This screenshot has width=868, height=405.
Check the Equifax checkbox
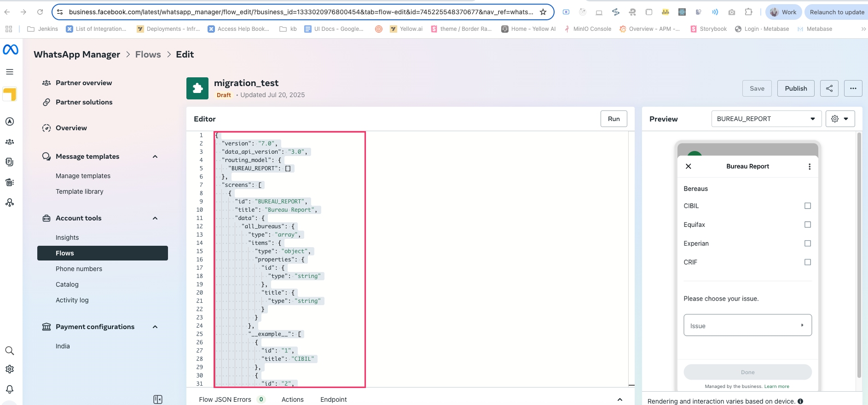(808, 225)
